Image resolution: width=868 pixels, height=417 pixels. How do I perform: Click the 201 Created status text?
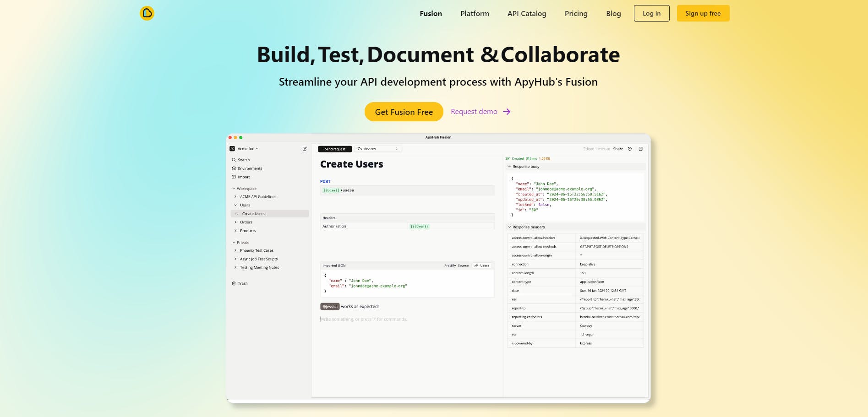[514, 158]
